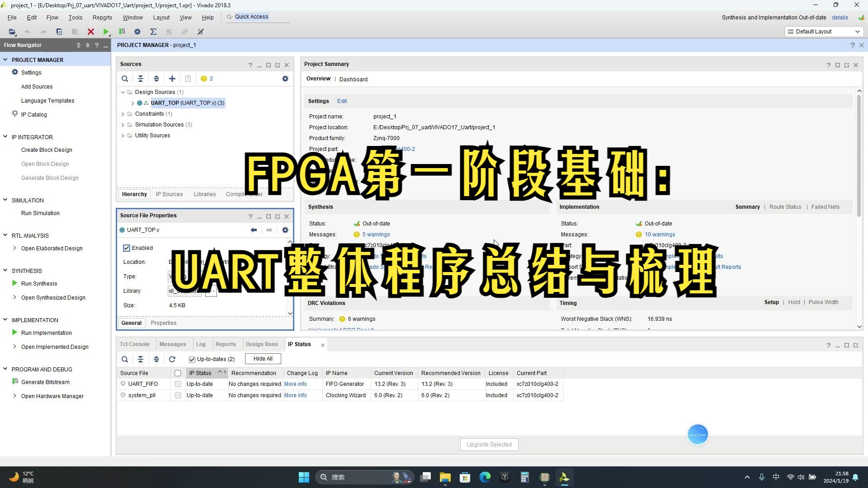868x488 pixels.
Task: Click the Add Sources icon in Sources panel
Action: (172, 78)
